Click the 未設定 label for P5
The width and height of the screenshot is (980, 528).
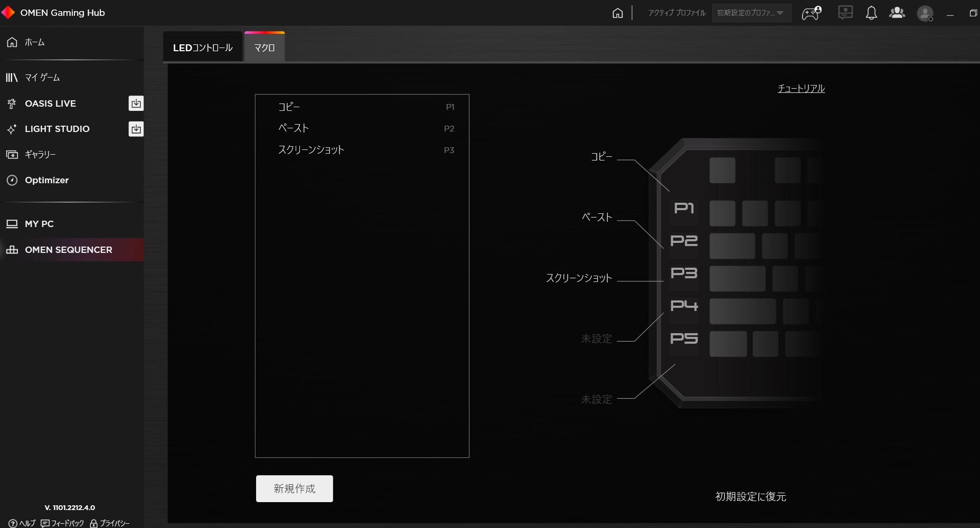596,400
